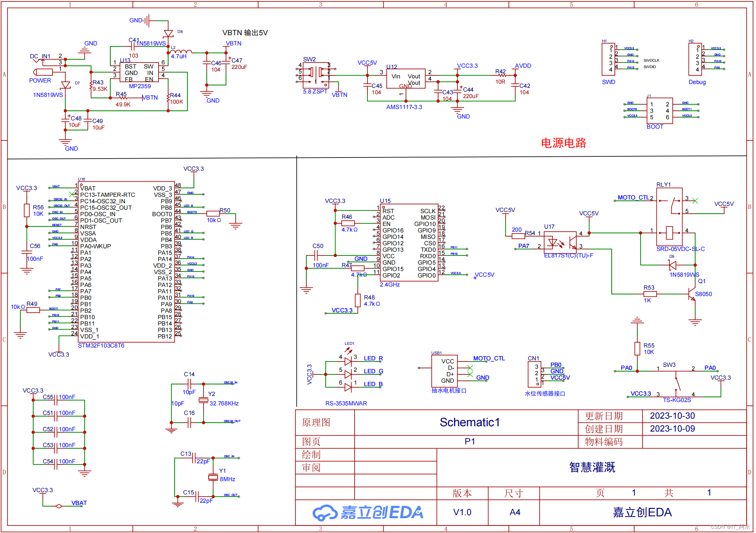Viewport: 756px width, 533px height.
Task: Click the '审阅' field label
Action: (x=311, y=468)
